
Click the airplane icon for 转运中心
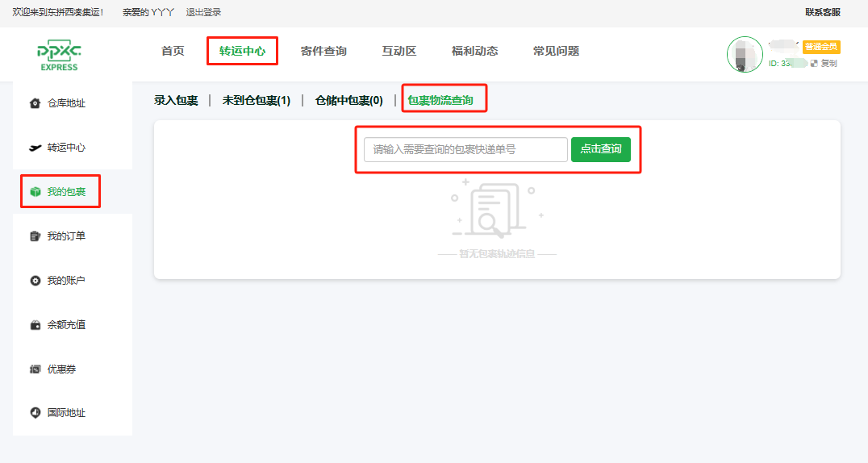click(35, 148)
